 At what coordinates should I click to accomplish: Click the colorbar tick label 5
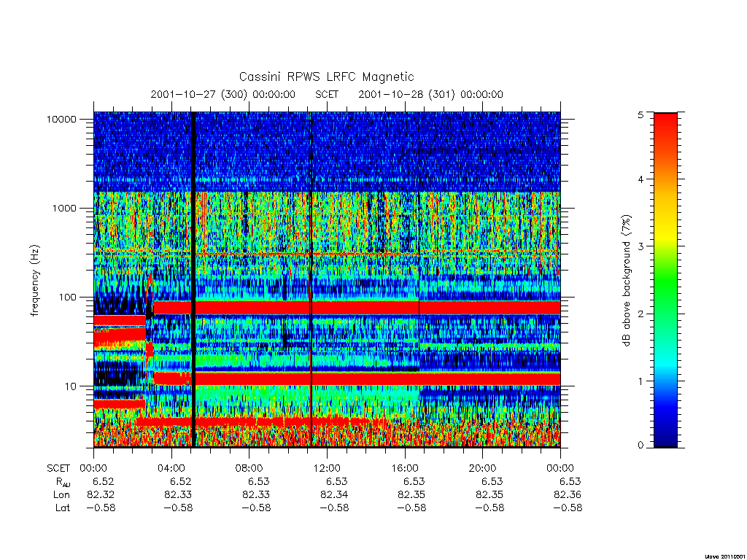tap(640, 114)
